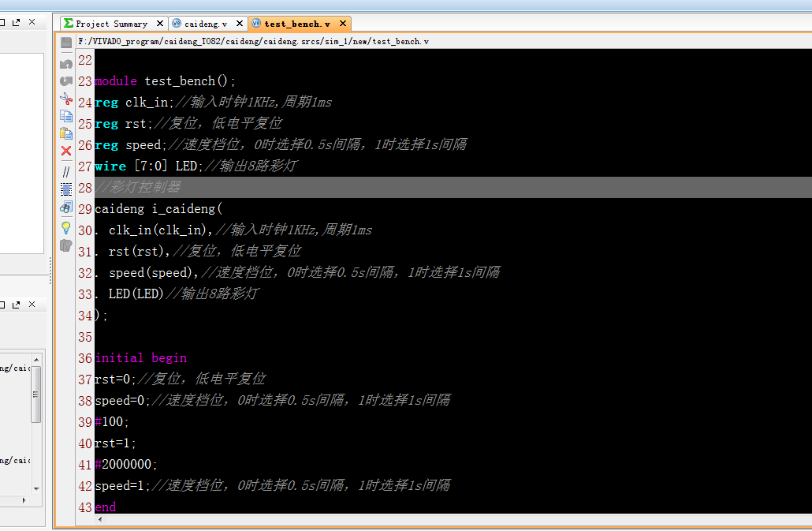Click the red X Delete icon

[x=66, y=151]
